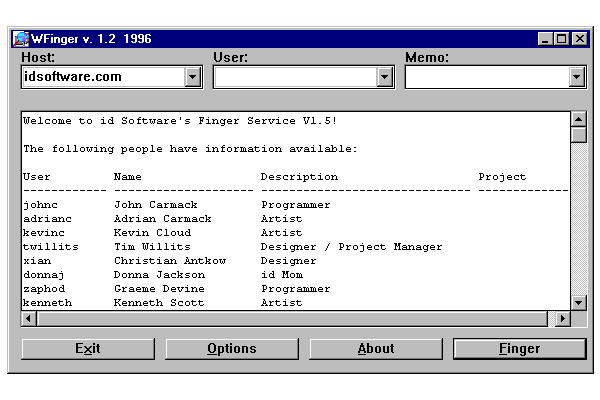Click the vertical scrollbar thumb
The image size is (600, 400).
tap(578, 135)
